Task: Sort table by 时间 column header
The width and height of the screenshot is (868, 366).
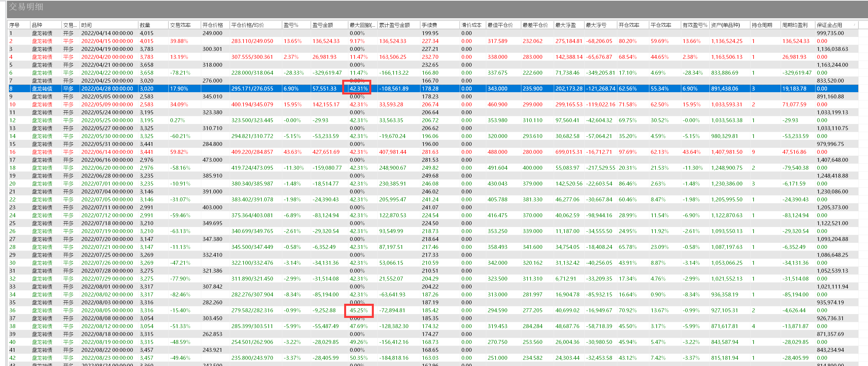Action: coord(109,25)
